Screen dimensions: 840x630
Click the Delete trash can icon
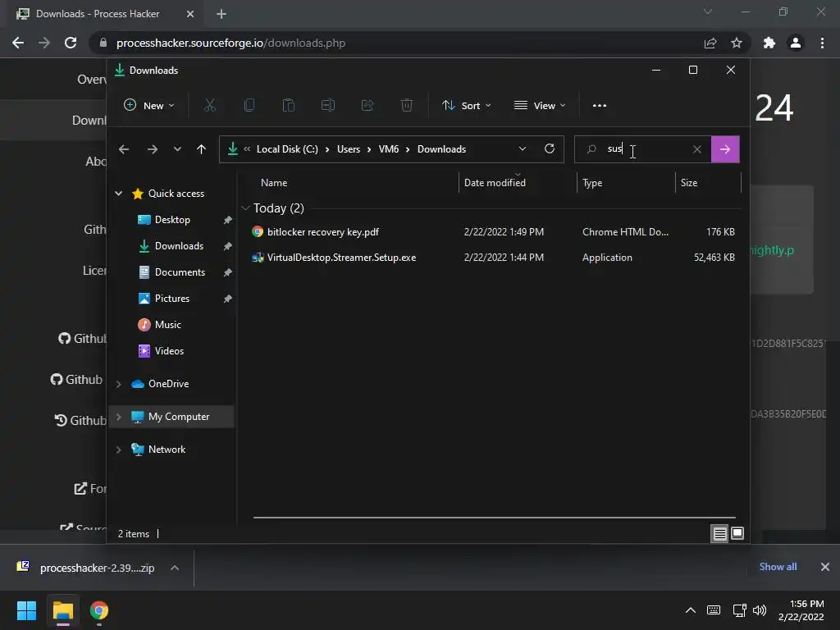click(x=407, y=106)
